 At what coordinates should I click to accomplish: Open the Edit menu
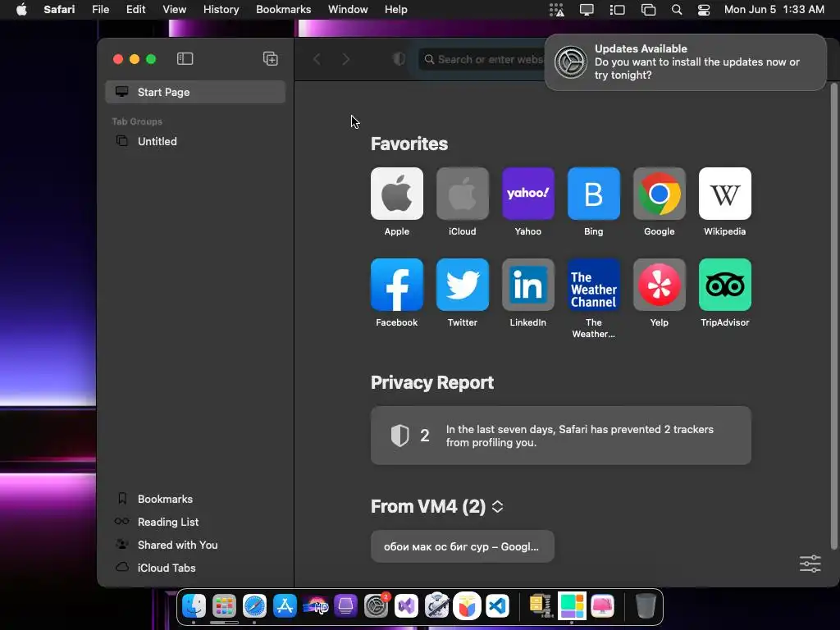135,10
